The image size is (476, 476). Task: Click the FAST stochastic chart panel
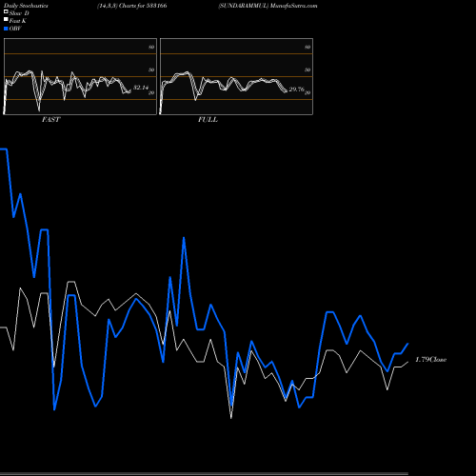click(x=80, y=76)
